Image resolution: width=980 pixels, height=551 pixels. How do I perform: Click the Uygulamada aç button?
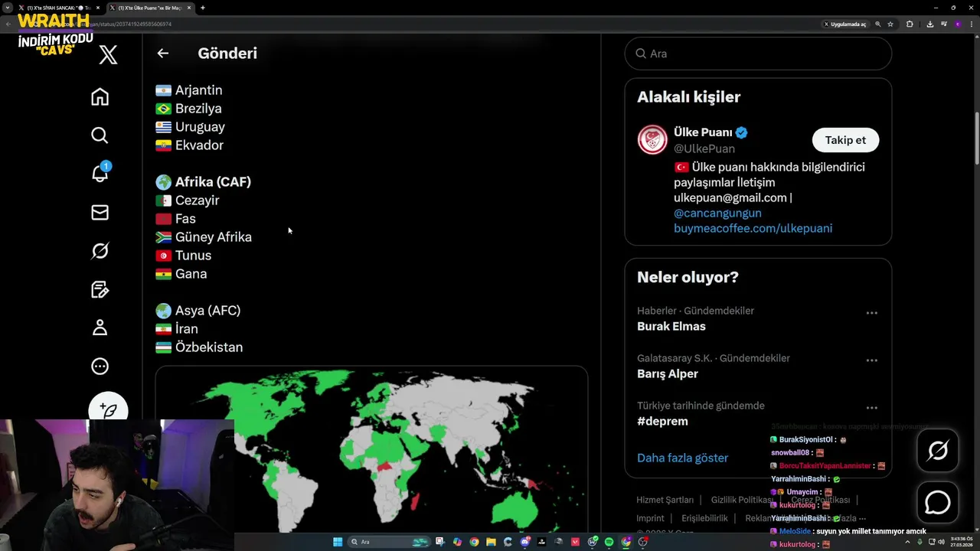845,24
